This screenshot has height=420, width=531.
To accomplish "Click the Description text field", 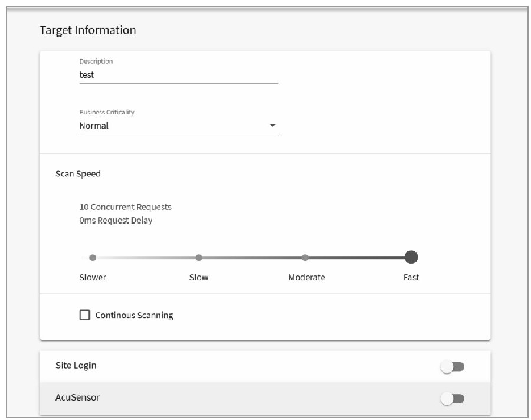I will (x=179, y=75).
